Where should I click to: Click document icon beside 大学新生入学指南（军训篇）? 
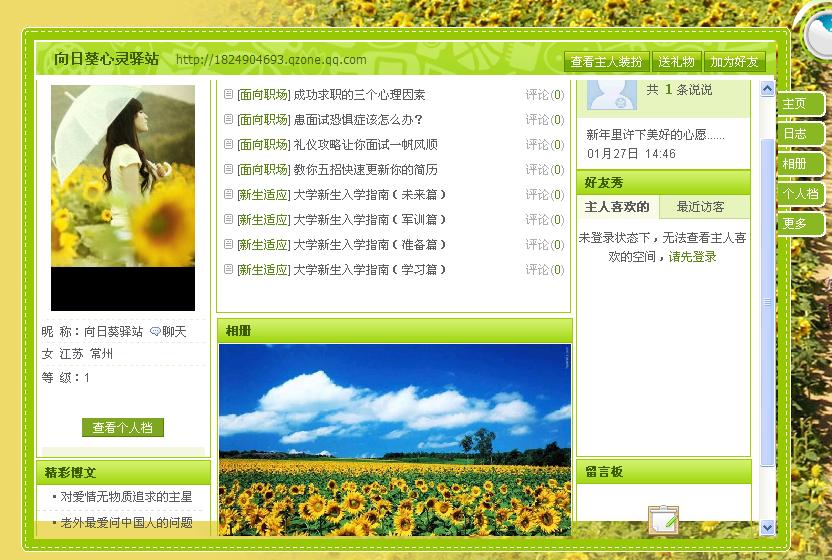229,220
